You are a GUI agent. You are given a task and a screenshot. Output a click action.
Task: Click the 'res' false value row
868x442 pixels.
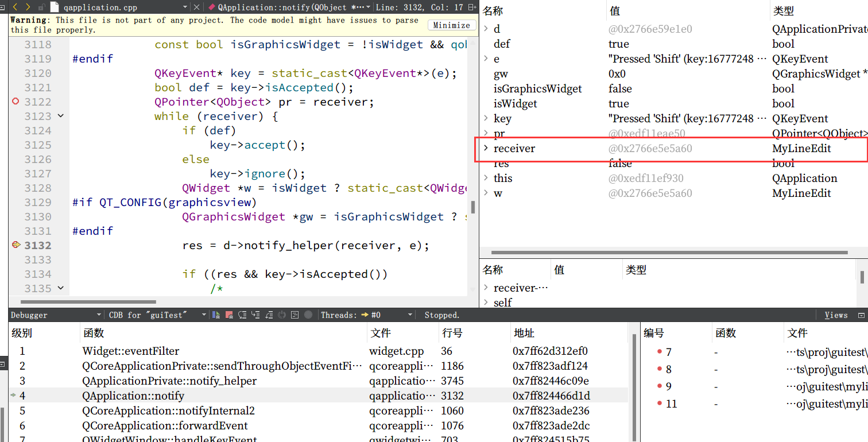(x=674, y=163)
